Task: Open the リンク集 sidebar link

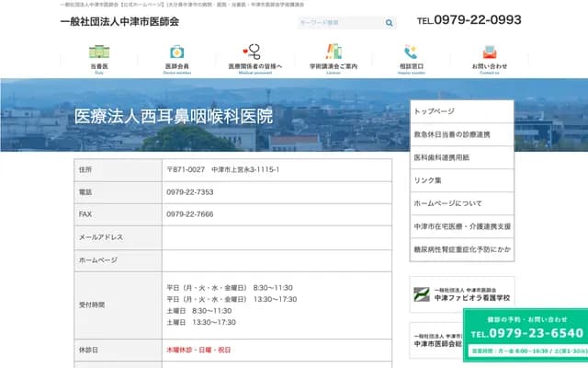Action: (x=461, y=180)
